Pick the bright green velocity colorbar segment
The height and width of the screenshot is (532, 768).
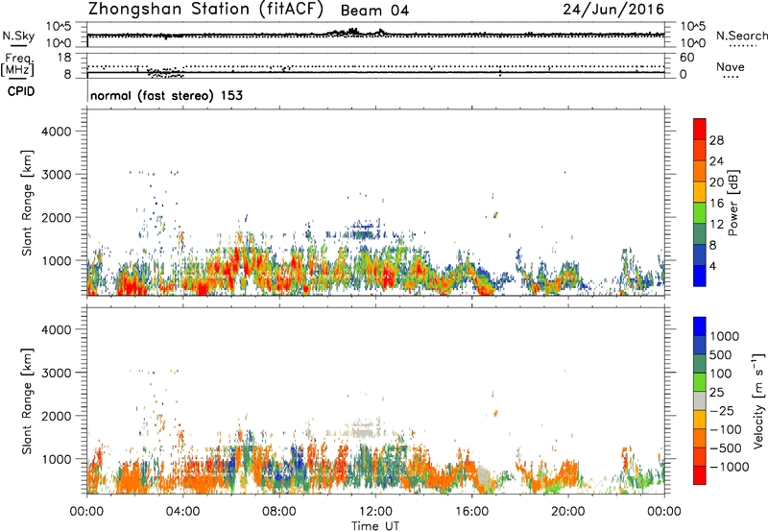pos(700,382)
